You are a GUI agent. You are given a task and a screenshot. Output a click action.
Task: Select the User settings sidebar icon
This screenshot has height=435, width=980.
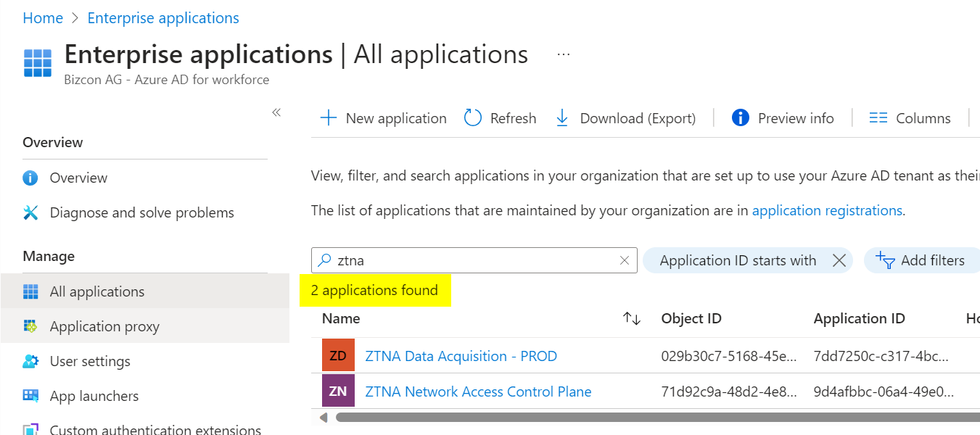point(30,360)
